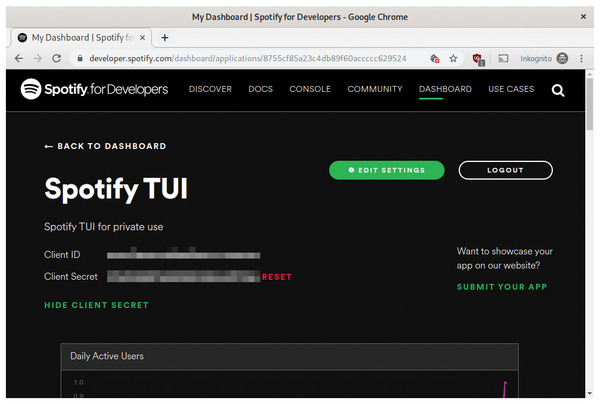Click the LOGOUT button
This screenshot has width=600, height=404.
[505, 170]
